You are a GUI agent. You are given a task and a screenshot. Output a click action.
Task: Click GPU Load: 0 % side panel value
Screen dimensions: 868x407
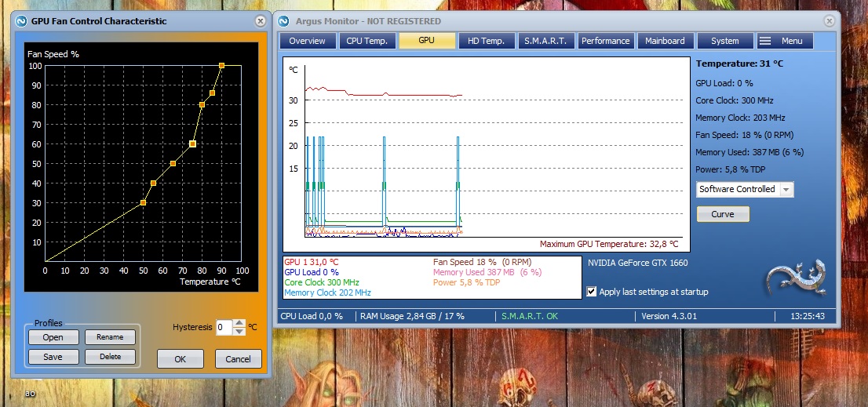724,83
